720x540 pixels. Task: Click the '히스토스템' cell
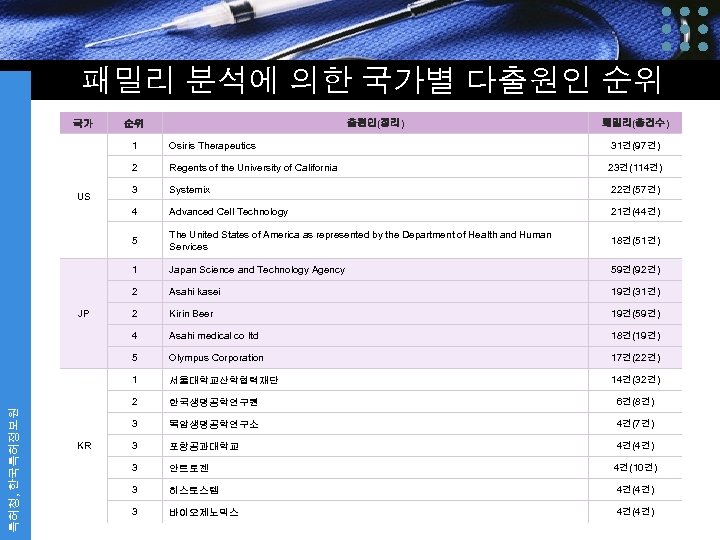point(375,490)
